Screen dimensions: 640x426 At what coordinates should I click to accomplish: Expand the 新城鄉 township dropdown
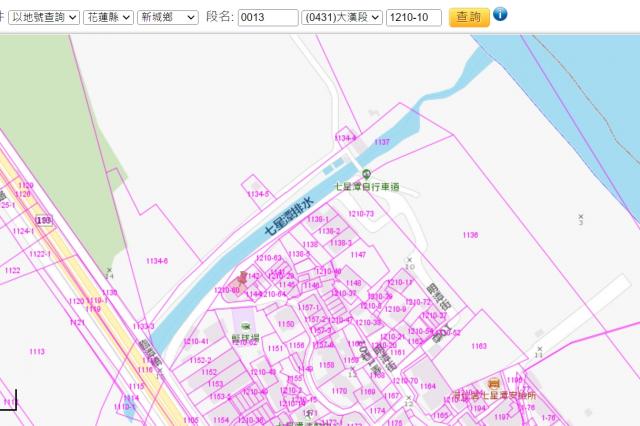click(167, 17)
